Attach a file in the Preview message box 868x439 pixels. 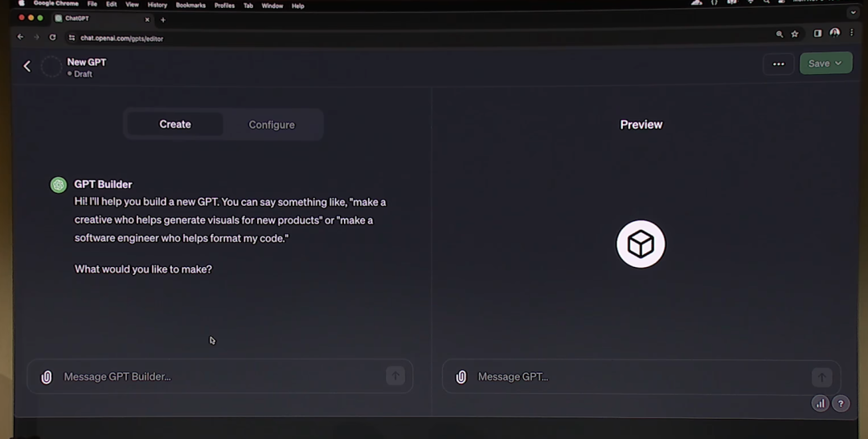pos(461,377)
